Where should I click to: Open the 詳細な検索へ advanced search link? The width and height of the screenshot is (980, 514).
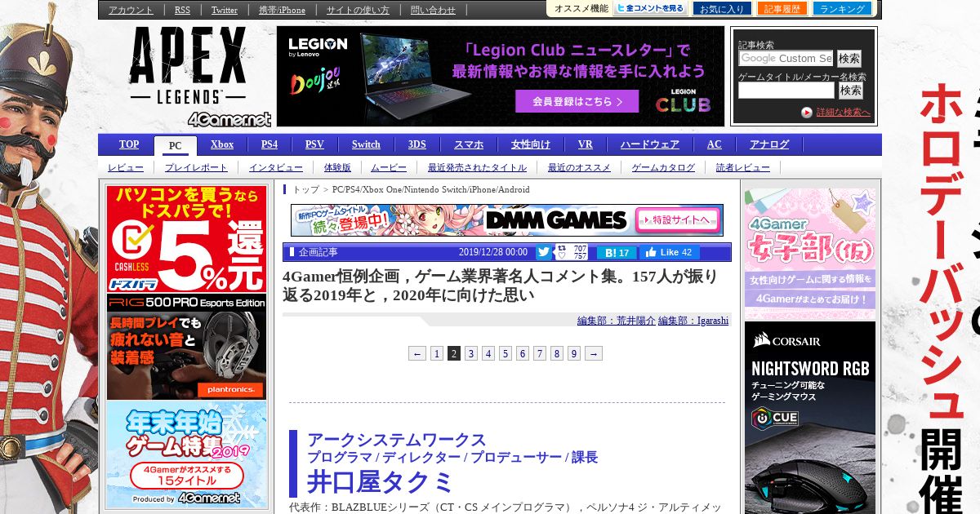click(843, 113)
